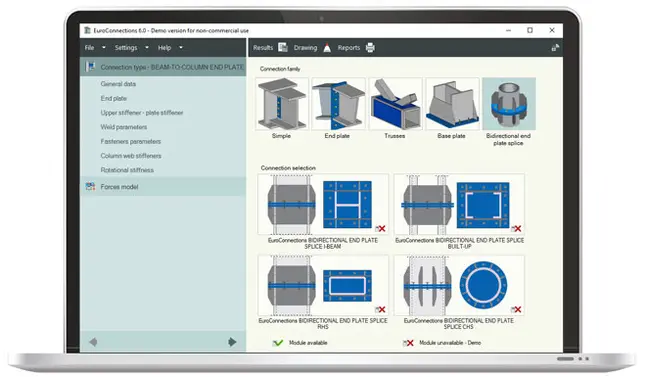Pick the SPLICE CHS connection thumbnail
646x377 pixels.
pyautogui.click(x=459, y=286)
